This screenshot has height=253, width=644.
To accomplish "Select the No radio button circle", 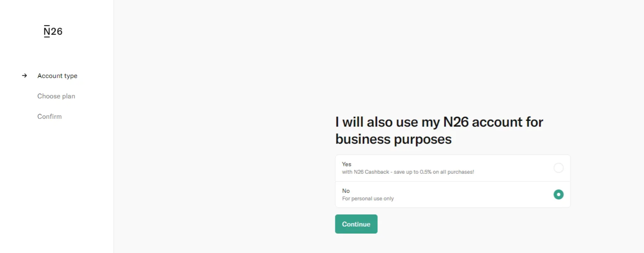I will [x=558, y=194].
